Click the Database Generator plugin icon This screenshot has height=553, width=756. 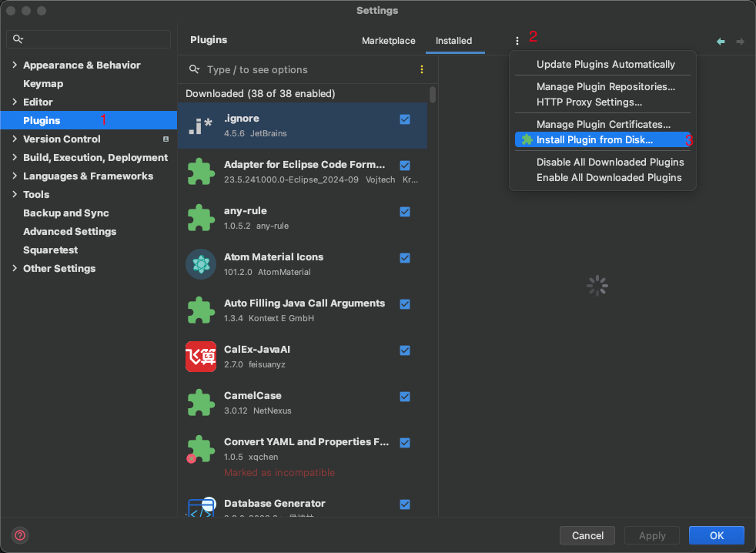(x=201, y=507)
